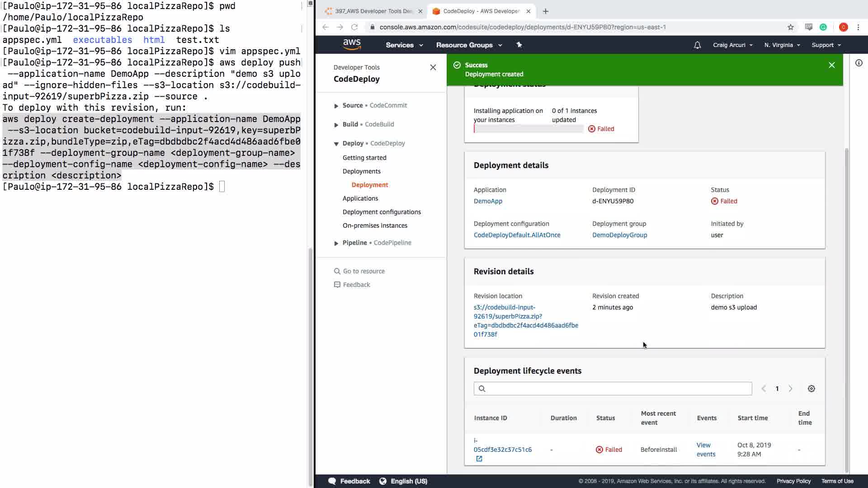
Task: Click the AWS logo home icon
Action: pyautogui.click(x=352, y=44)
